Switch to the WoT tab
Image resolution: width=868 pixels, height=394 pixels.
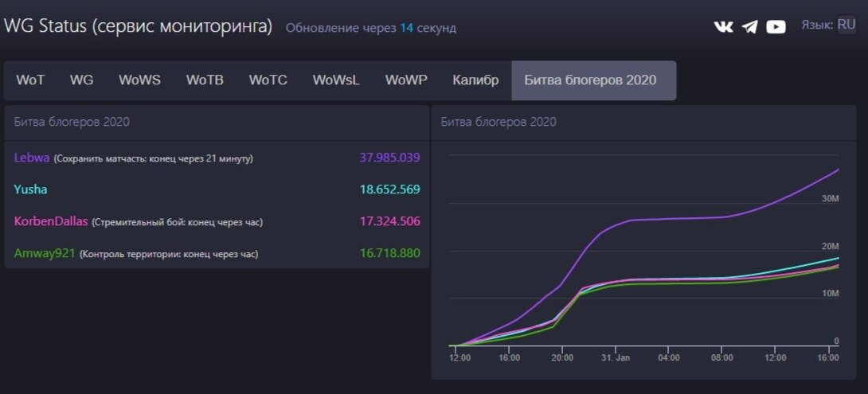coord(30,80)
